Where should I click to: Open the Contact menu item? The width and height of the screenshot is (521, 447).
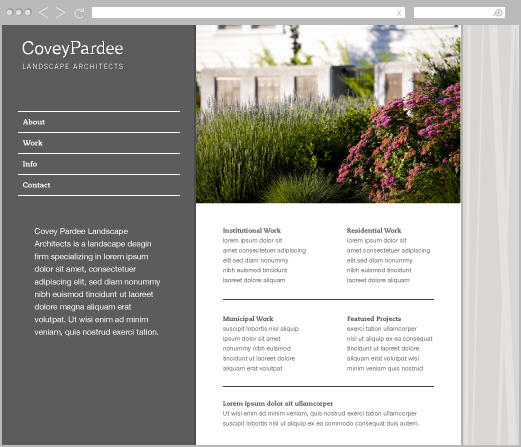99,185
